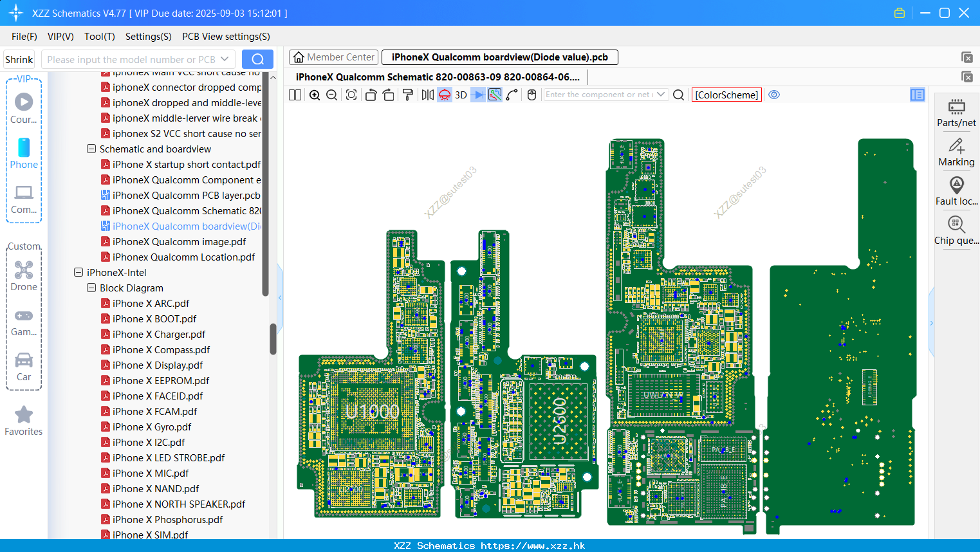The image size is (980, 552).
Task: Close schematic tab row icon
Action: pos(966,77)
